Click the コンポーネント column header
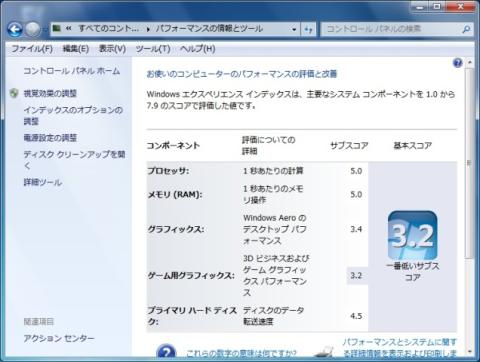480x362 pixels. [173, 146]
